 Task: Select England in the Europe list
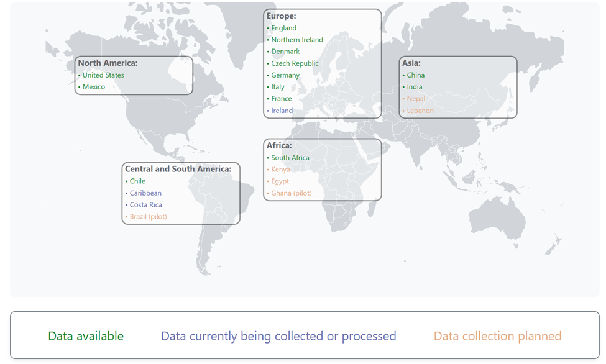[283, 28]
